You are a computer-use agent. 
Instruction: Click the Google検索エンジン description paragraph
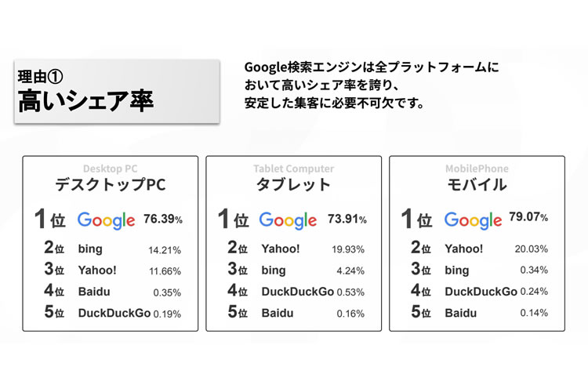(371, 85)
